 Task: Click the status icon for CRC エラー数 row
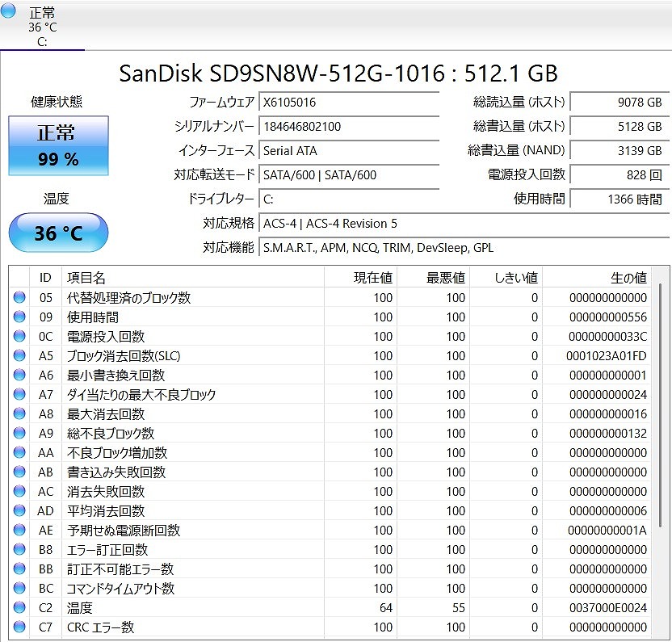click(x=19, y=627)
